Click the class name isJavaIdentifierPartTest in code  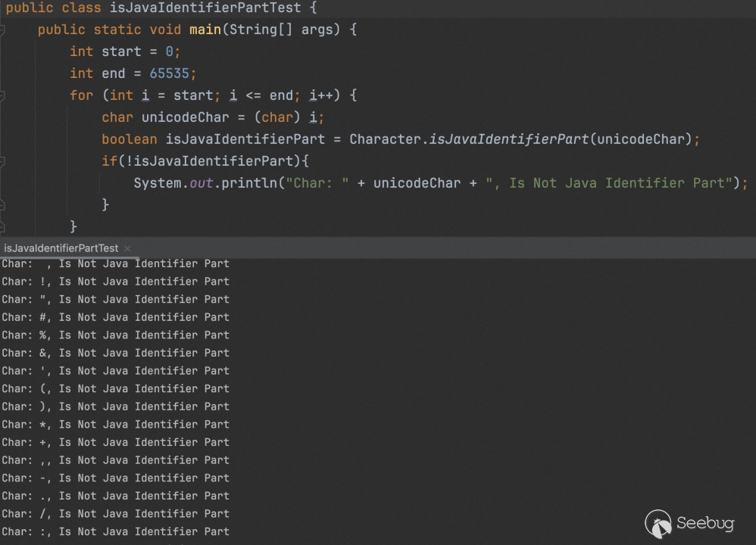205,8
